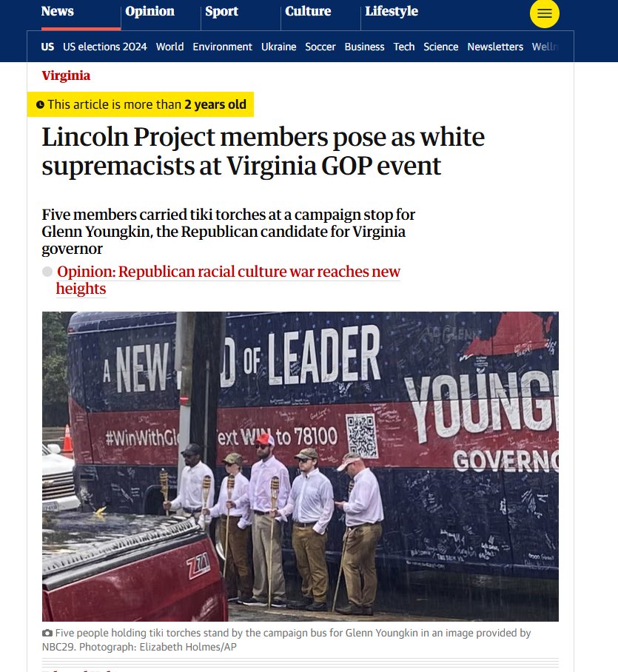The height and width of the screenshot is (672, 618).
Task: Open the yellow hamburger menu button
Action: tap(544, 14)
